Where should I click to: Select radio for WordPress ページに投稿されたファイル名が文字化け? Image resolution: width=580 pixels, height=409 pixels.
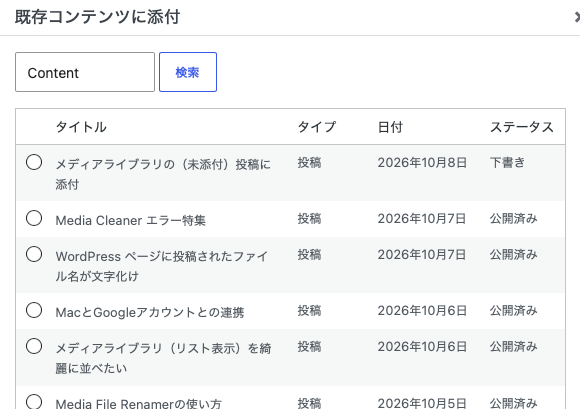[34, 254]
